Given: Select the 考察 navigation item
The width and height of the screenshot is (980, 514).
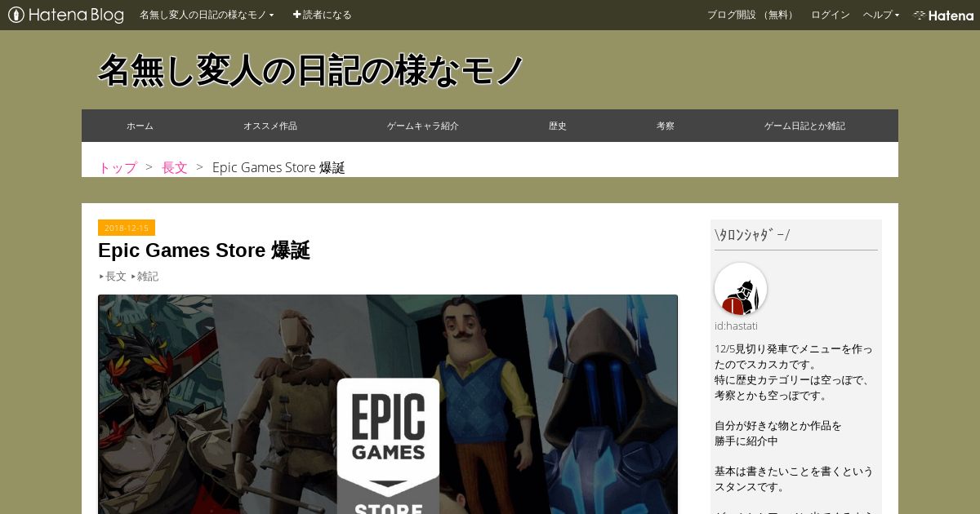Looking at the screenshot, I should coord(666,126).
